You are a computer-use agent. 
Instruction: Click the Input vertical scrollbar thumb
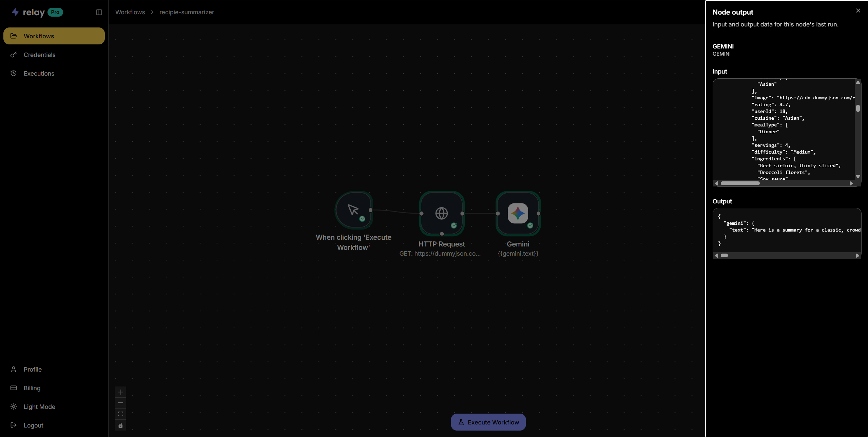(x=858, y=108)
